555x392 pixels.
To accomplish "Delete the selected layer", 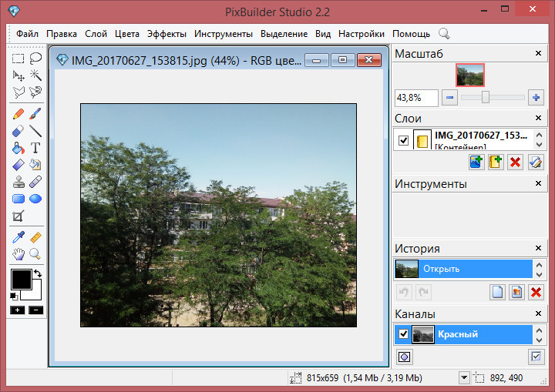I will [x=516, y=162].
